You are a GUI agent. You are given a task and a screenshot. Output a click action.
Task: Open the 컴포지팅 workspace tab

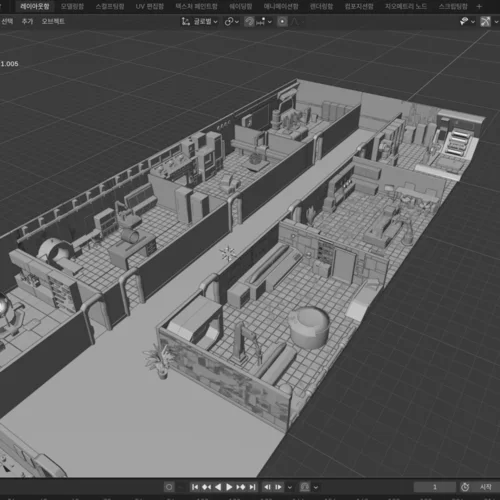(x=359, y=6)
